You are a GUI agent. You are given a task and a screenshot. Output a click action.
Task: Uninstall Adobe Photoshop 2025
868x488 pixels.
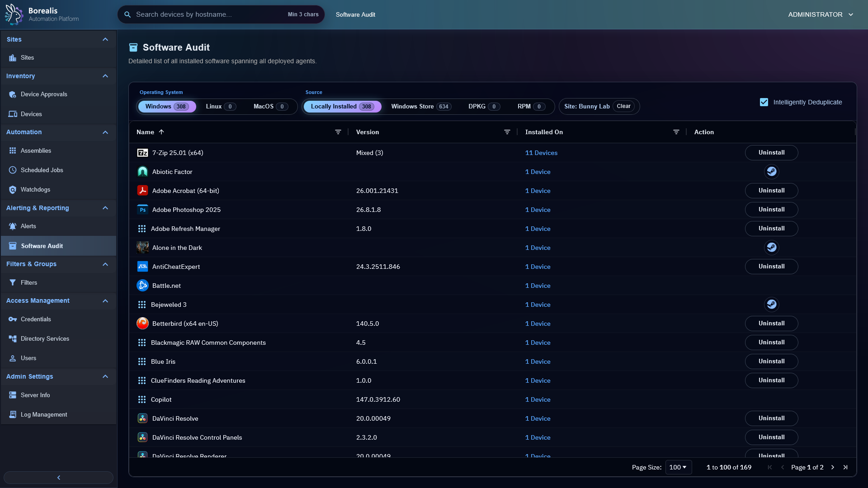pyautogui.click(x=771, y=210)
